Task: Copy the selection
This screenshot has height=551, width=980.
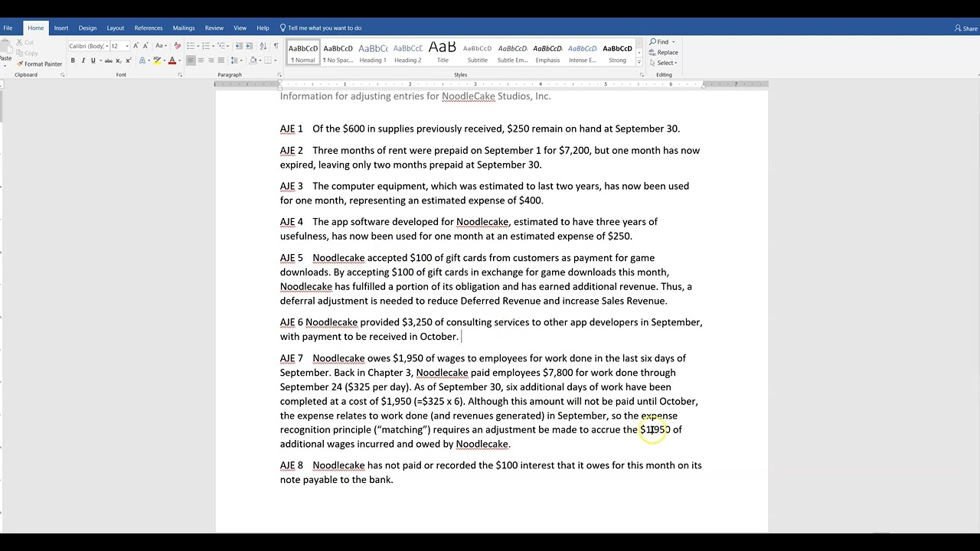Action: click(27, 53)
